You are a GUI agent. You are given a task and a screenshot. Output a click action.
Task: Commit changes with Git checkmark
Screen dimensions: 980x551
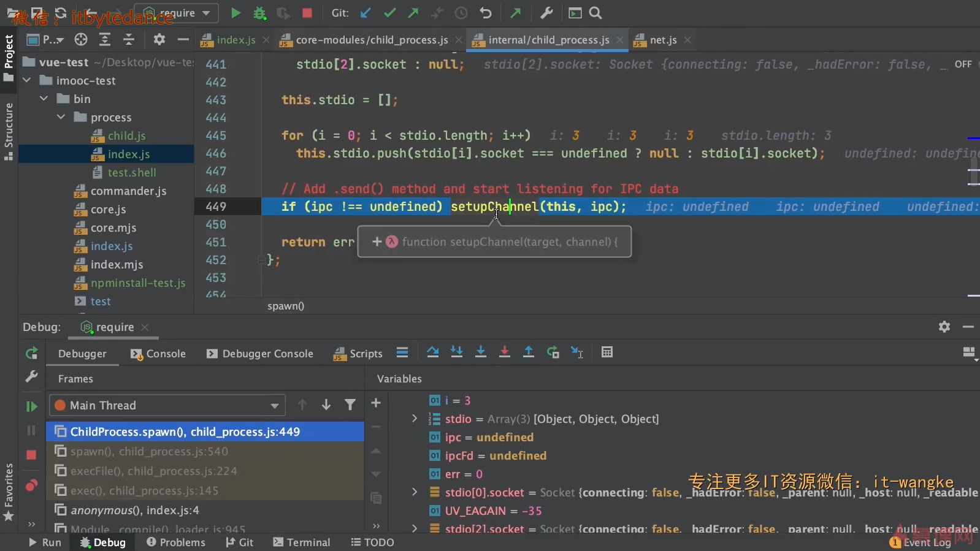pos(389,13)
